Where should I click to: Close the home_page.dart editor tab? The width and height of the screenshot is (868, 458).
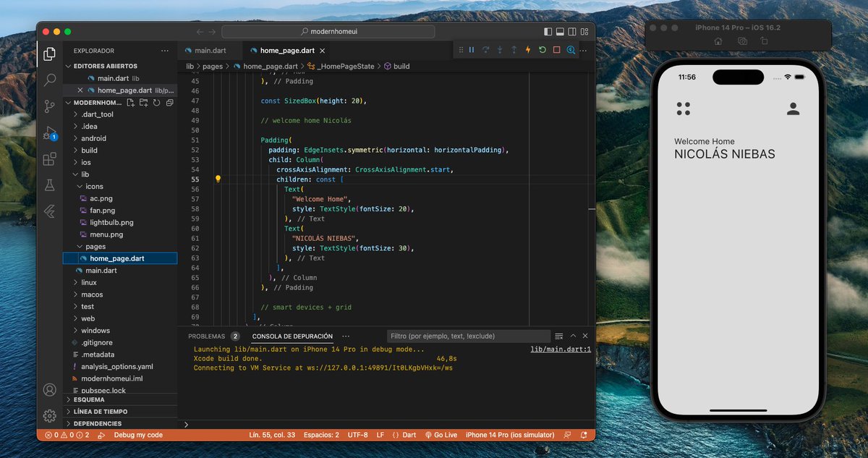click(x=322, y=51)
